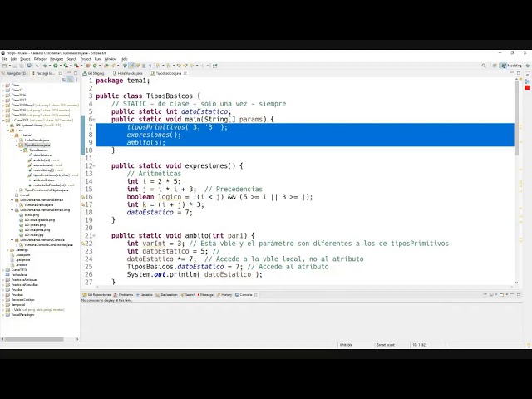Viewport: 532px width, 399px height.
Task: Fold the expresiones method at line 12
Action: click(94, 166)
